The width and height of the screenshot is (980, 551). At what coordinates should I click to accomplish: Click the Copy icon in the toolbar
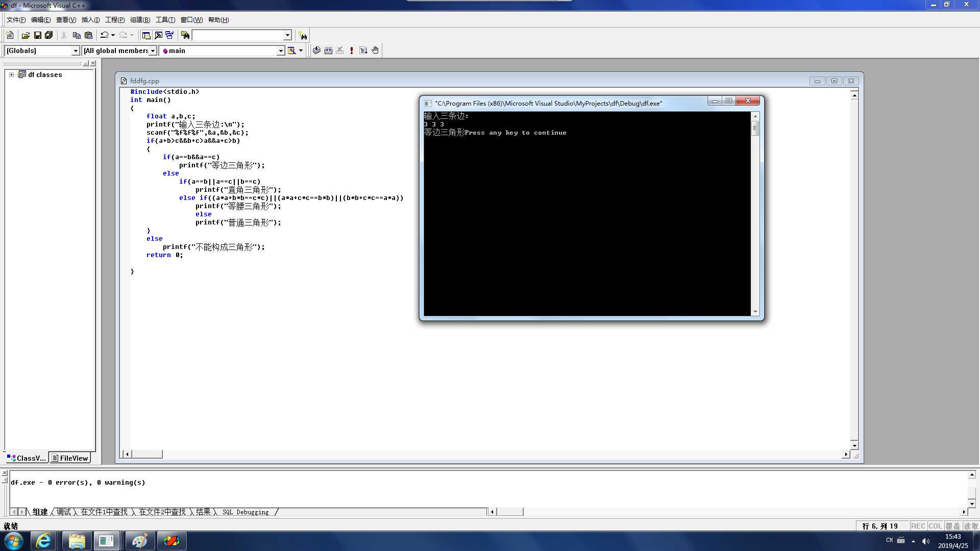click(x=77, y=35)
